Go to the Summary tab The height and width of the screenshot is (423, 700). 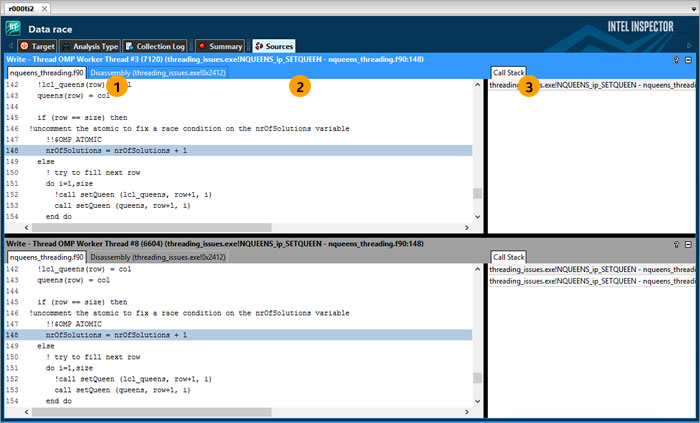tap(220, 46)
